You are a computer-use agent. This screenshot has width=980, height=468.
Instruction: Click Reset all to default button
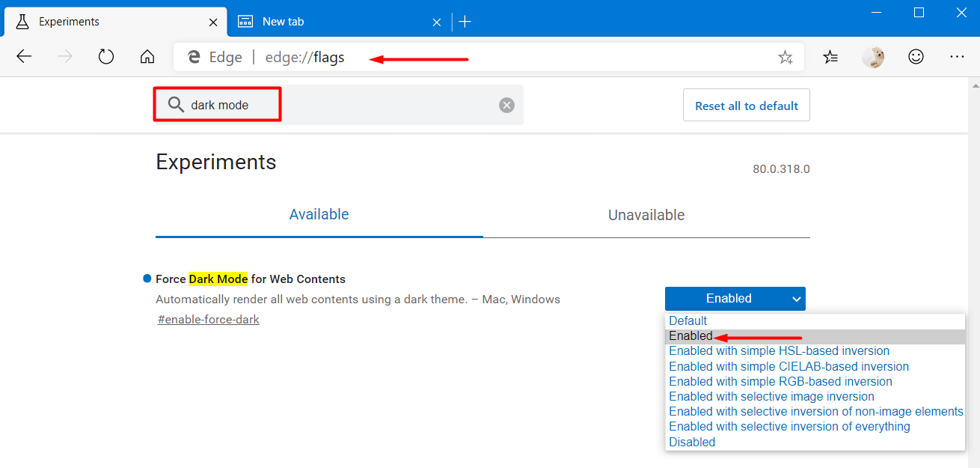point(747,106)
